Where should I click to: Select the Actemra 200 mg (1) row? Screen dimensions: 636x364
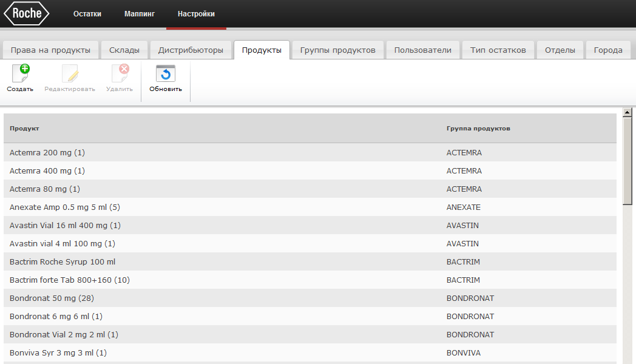tap(47, 153)
